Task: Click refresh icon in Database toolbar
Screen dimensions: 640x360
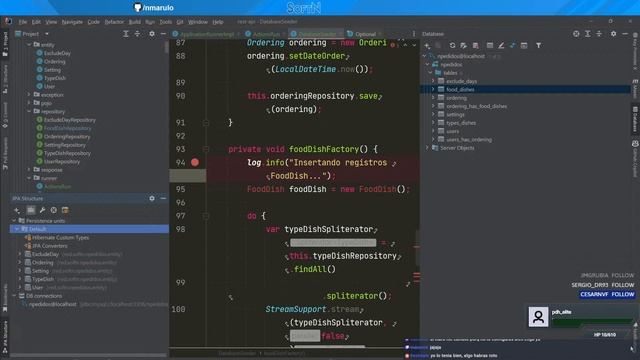Action: click(x=452, y=46)
